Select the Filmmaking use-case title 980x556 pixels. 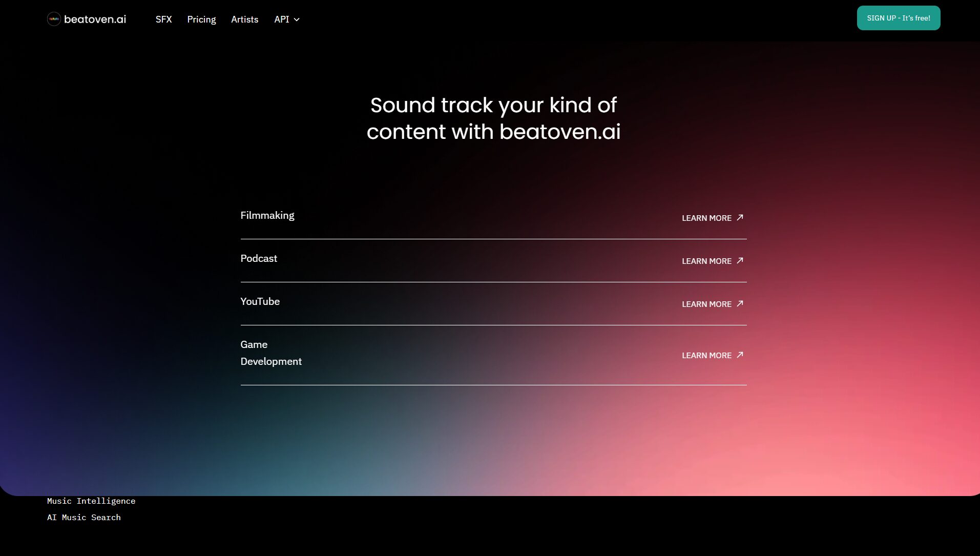(267, 216)
